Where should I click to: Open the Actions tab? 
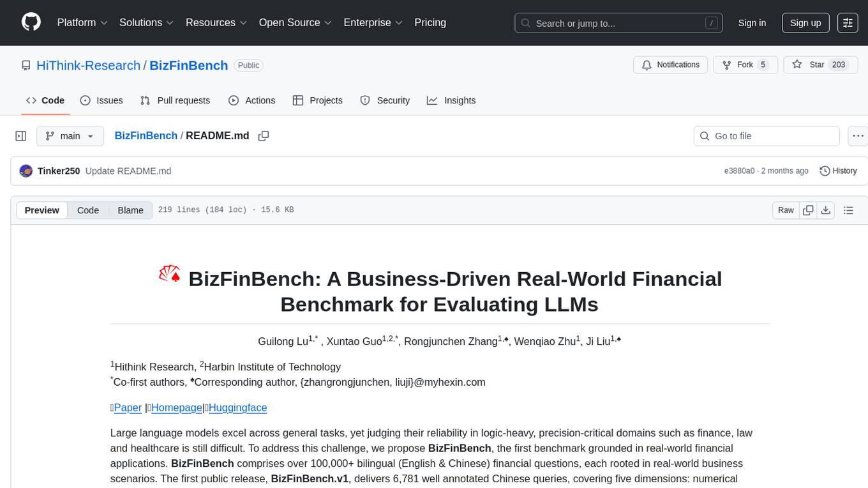click(251, 100)
